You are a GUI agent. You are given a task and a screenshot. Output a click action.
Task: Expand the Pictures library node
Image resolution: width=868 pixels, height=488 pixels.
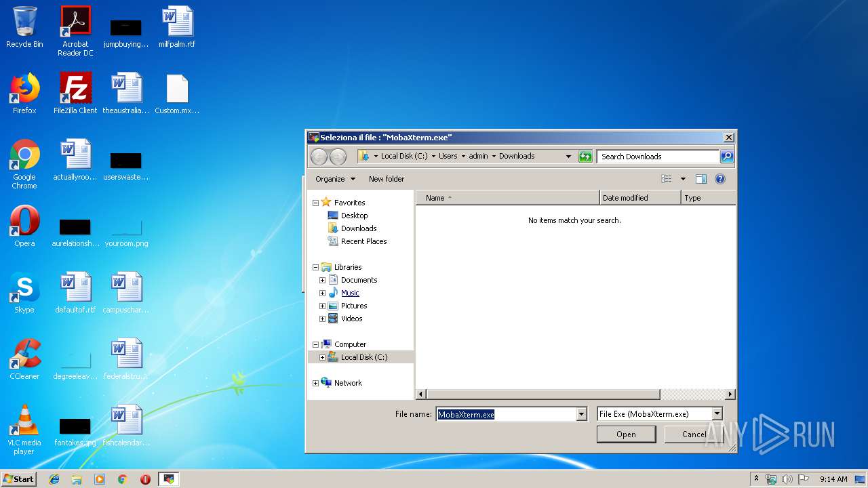point(322,306)
